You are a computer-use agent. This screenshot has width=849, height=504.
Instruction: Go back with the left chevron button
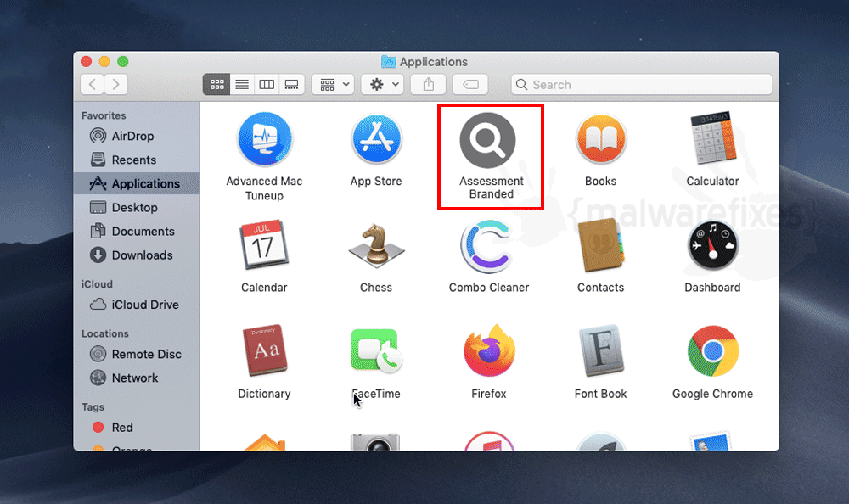click(93, 85)
